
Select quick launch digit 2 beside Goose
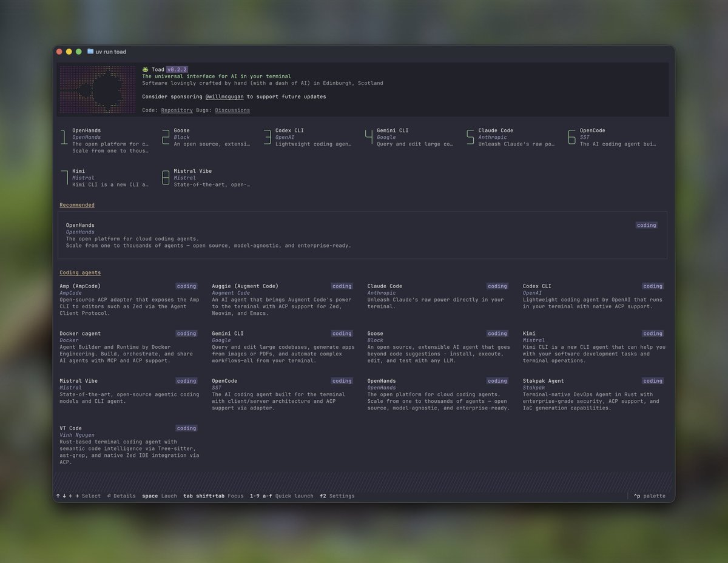pyautogui.click(x=166, y=137)
